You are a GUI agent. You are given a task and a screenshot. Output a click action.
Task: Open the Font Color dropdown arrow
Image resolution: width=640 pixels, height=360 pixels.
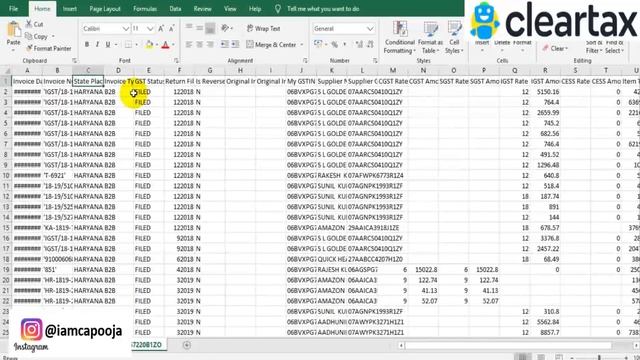(x=173, y=44)
